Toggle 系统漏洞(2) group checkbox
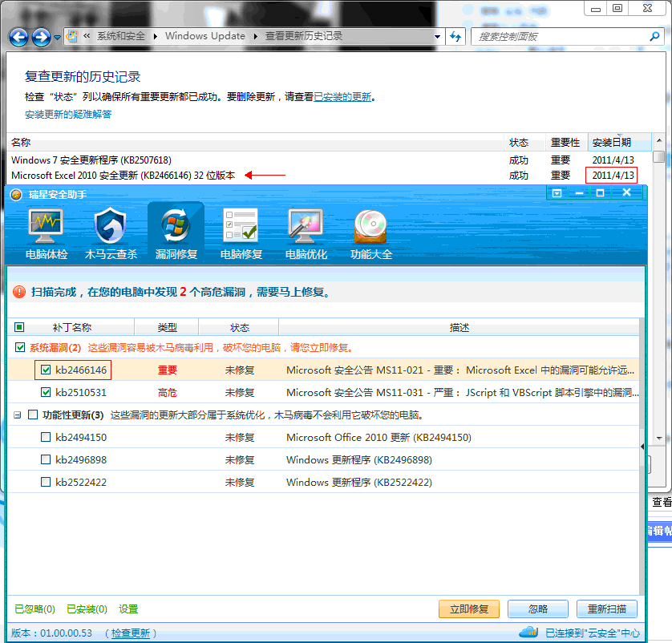Screen dimensions: 672x643 click(20, 347)
